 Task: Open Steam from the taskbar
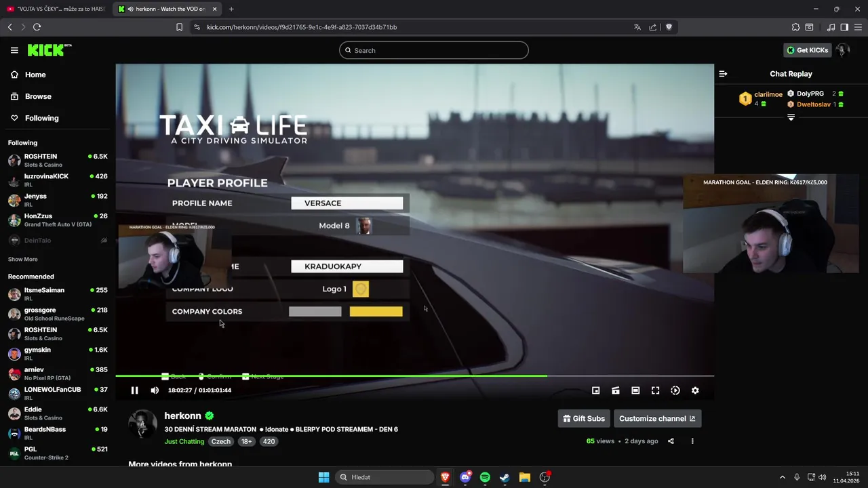click(505, 477)
